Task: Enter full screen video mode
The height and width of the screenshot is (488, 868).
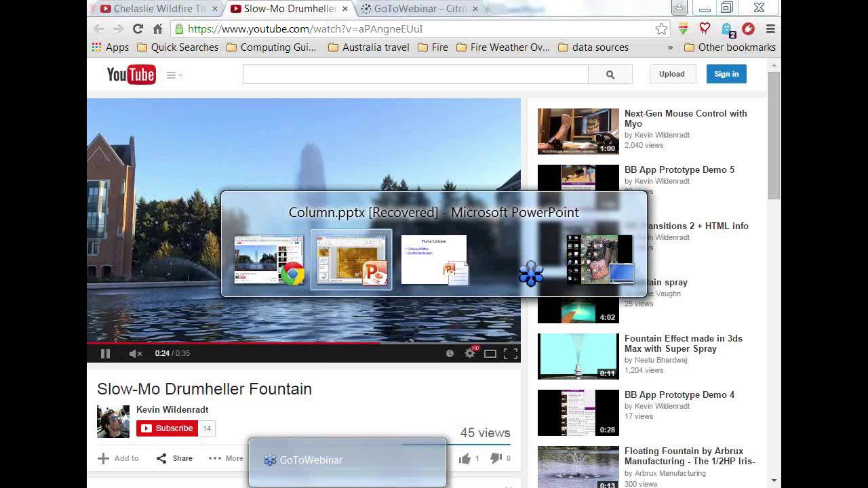Action: (511, 353)
